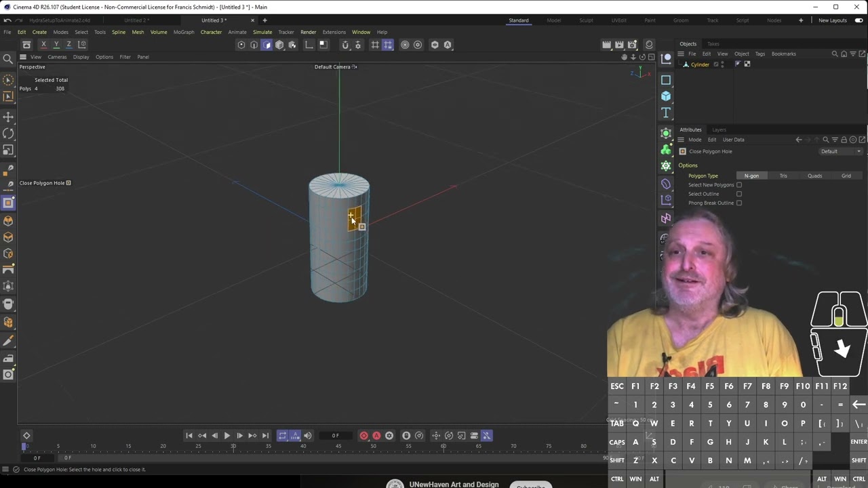Open the purple deformer Bend icon
The width and height of the screenshot is (868, 488).
[666, 184]
